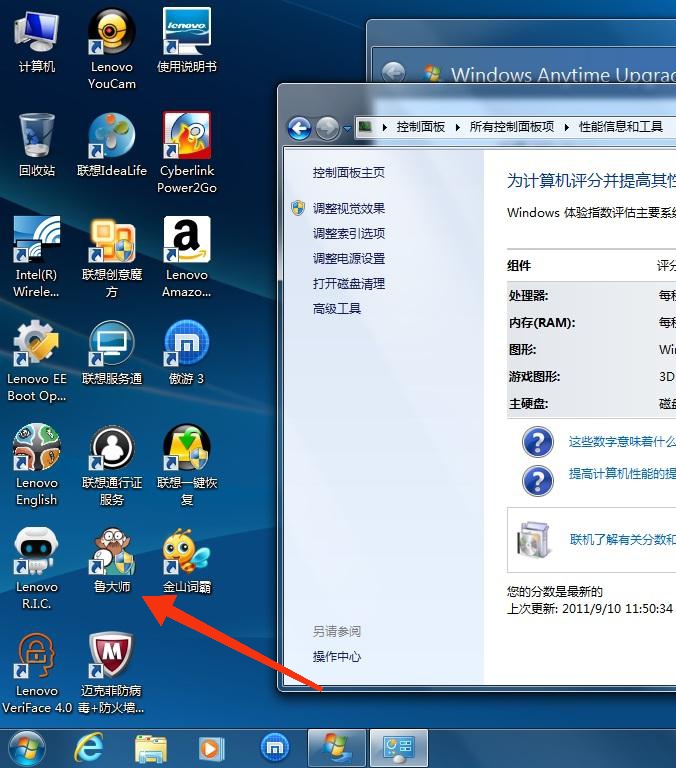Open 调整电源设置 link

pos(349,258)
